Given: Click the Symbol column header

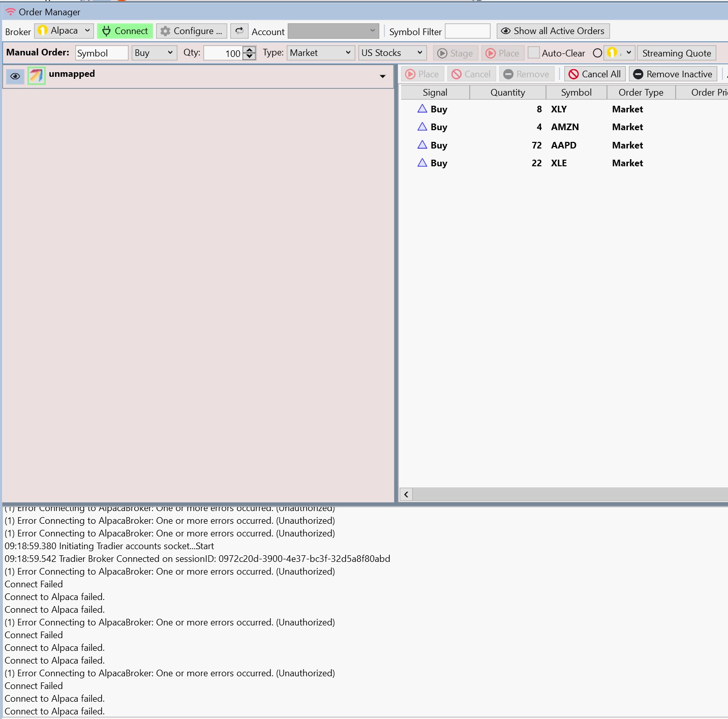Looking at the screenshot, I should 576,92.
